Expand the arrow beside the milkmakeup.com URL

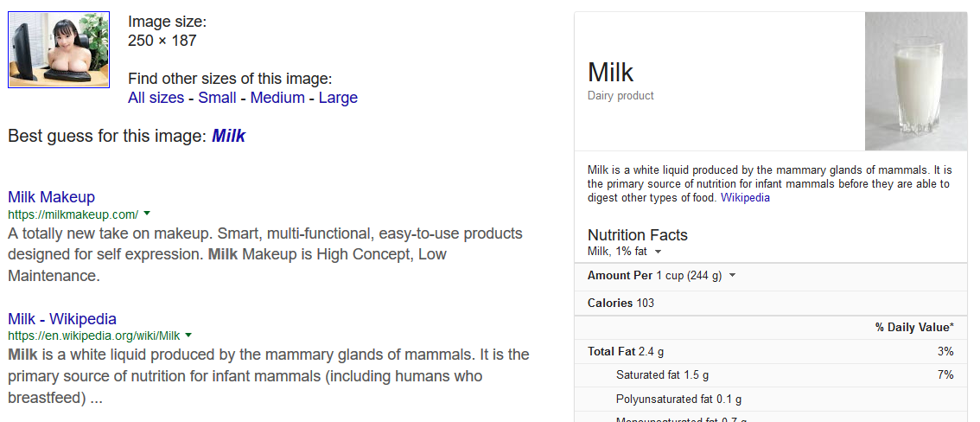click(147, 214)
